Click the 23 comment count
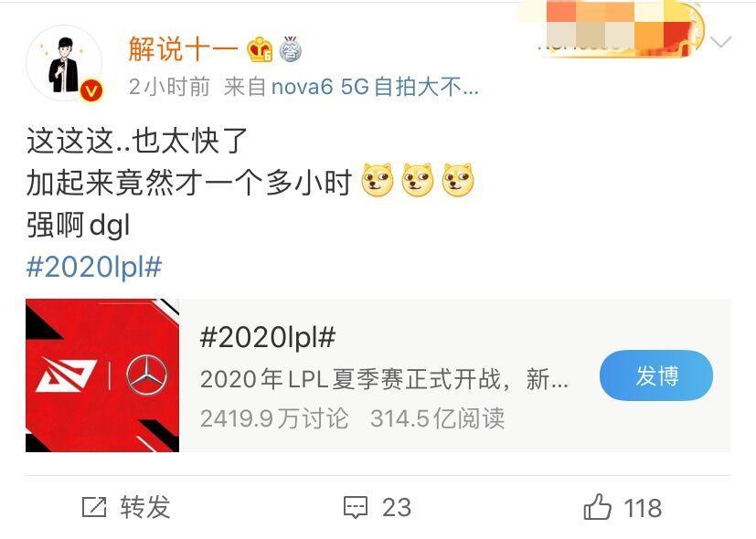 (x=397, y=508)
